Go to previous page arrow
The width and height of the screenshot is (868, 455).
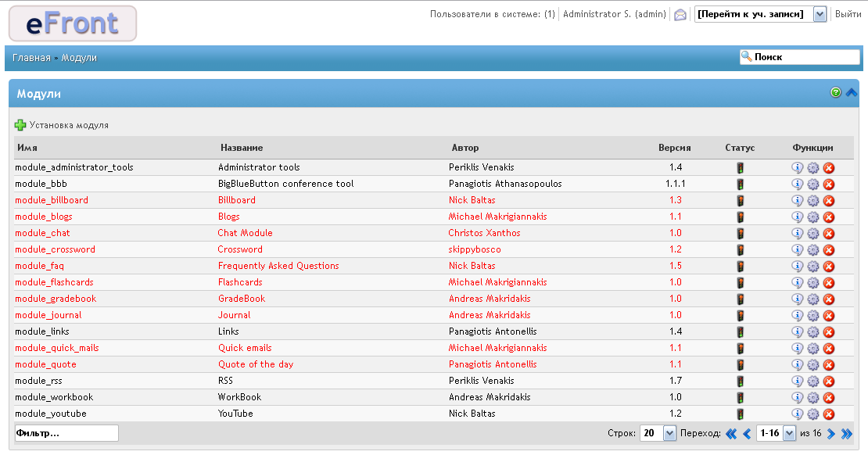(747, 434)
